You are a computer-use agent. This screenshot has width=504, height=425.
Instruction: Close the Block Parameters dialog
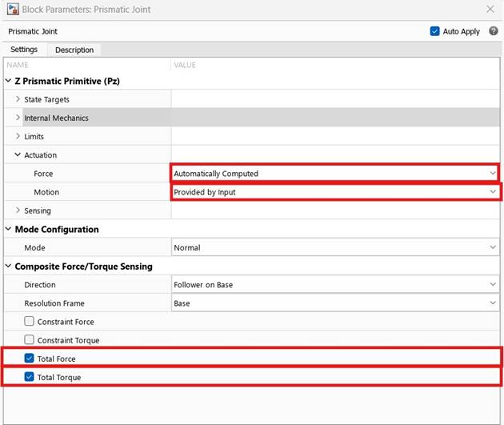[490, 10]
